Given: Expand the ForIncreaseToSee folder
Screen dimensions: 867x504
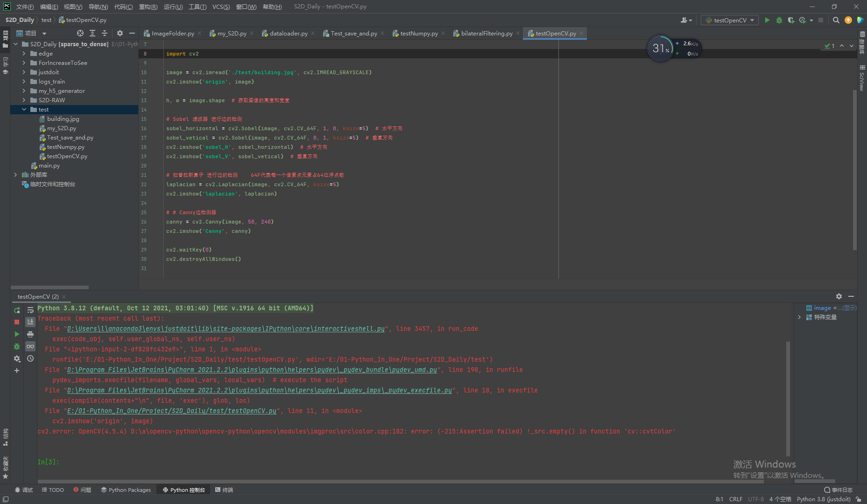Looking at the screenshot, I should (24, 63).
